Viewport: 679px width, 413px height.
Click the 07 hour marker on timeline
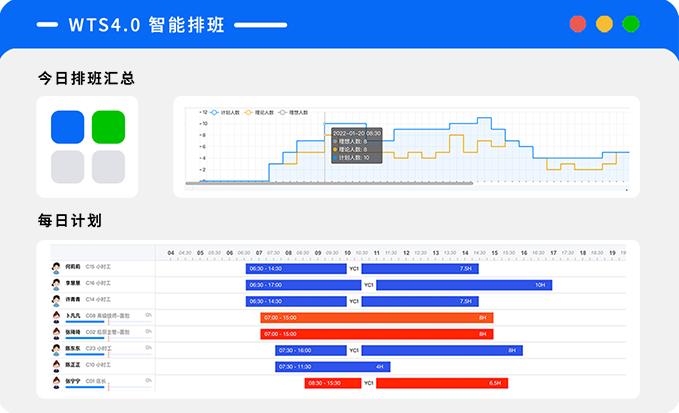point(259,253)
